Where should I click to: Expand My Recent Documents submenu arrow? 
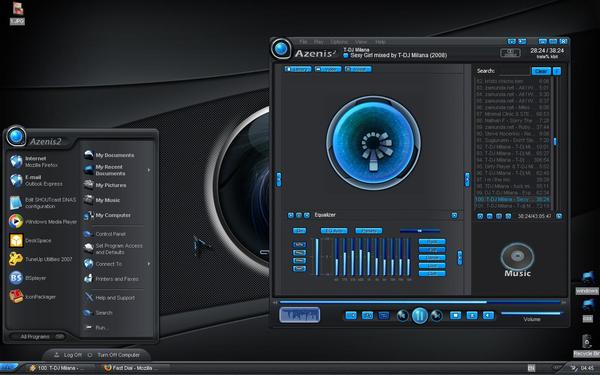149,170
